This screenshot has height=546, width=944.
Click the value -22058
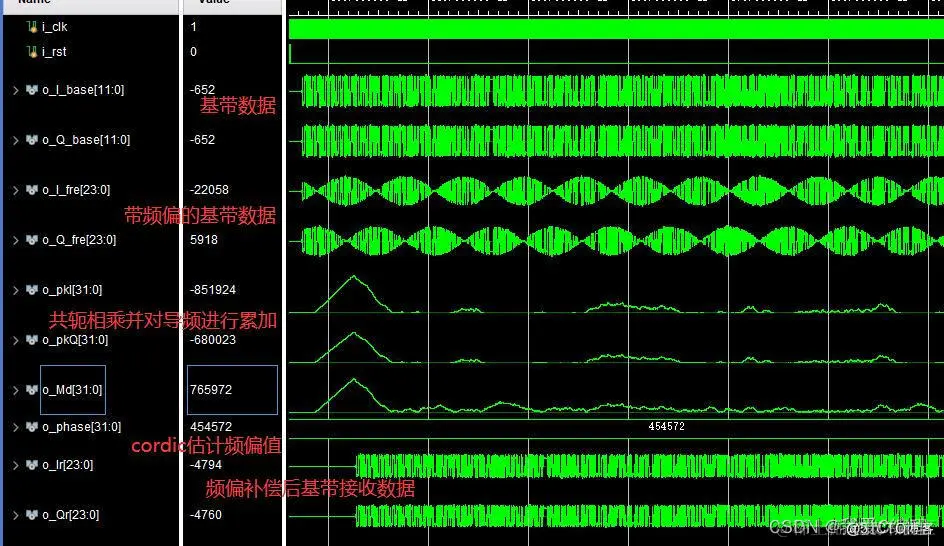pos(210,190)
